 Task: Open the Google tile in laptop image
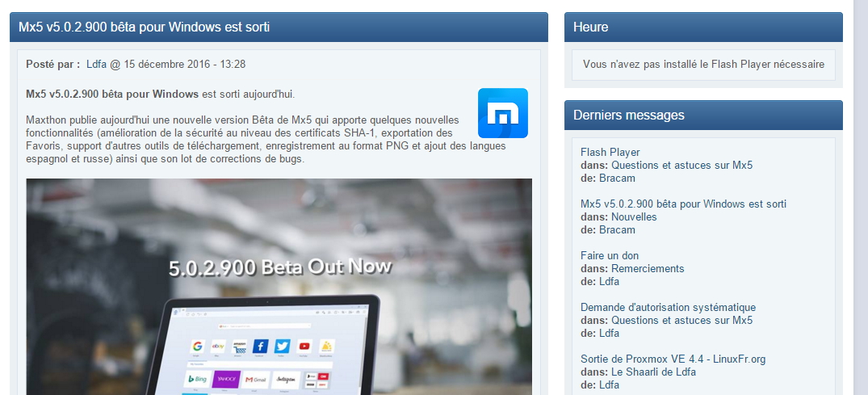tap(197, 347)
